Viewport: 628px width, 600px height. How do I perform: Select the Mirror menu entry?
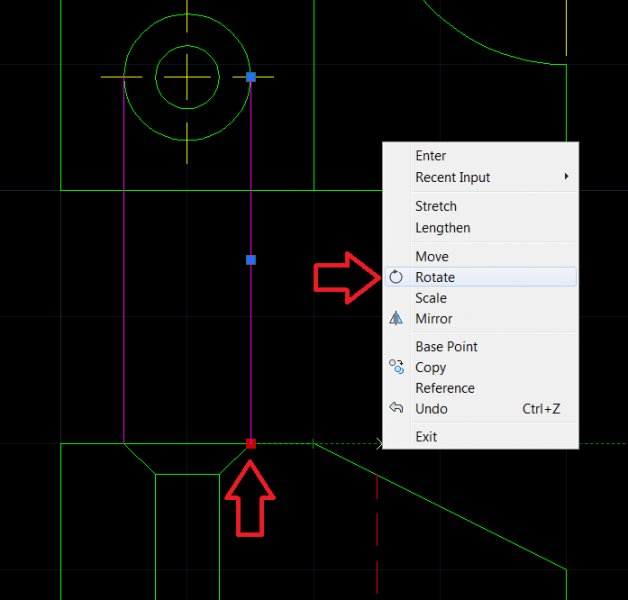tap(480, 319)
